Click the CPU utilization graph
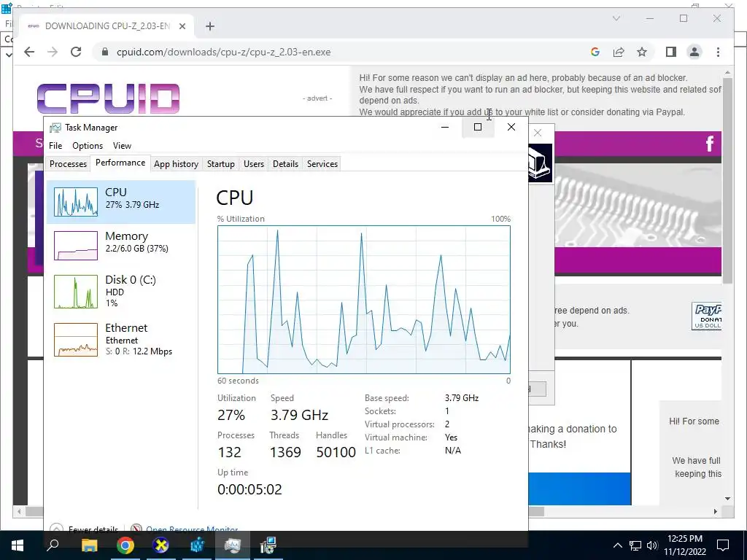Screen dimensions: 747x560 click(363, 300)
